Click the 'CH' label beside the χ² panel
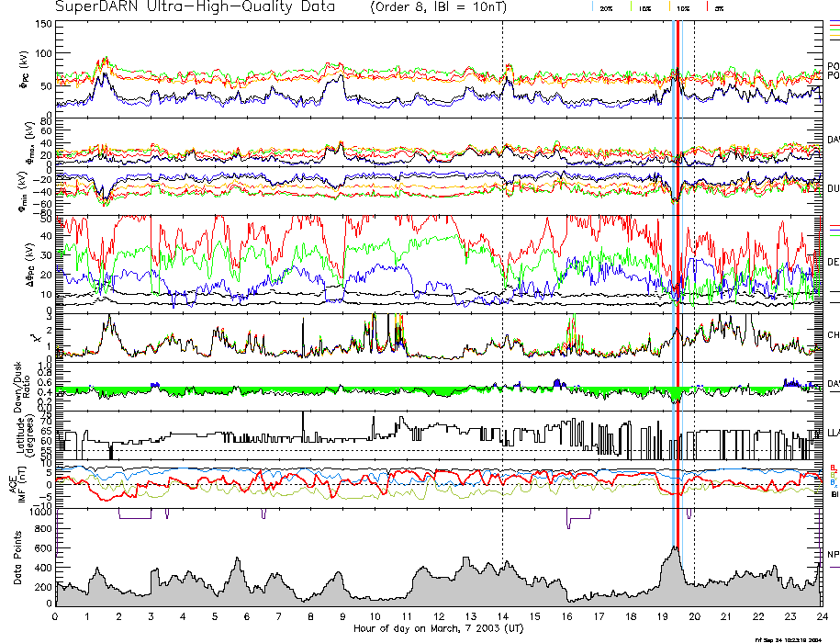 833,335
